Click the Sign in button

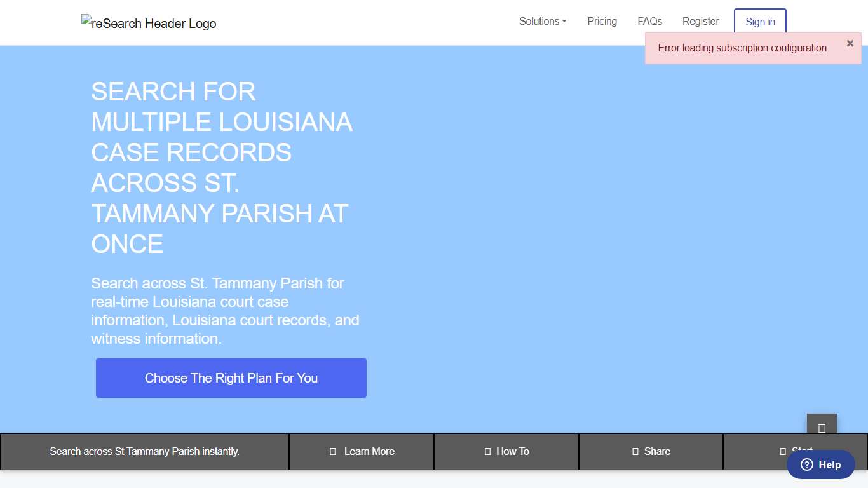pyautogui.click(x=760, y=22)
